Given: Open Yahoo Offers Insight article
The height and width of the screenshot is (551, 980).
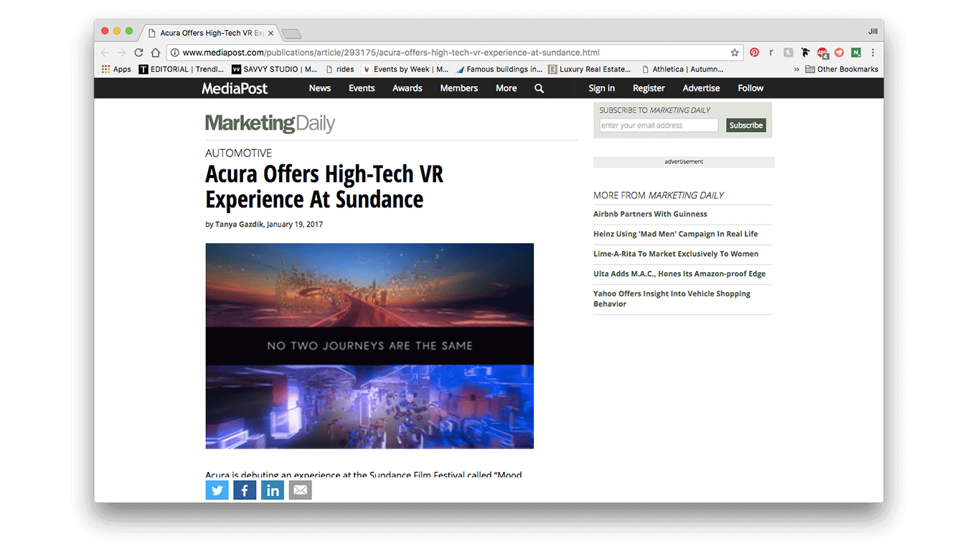Looking at the screenshot, I should click(x=672, y=298).
